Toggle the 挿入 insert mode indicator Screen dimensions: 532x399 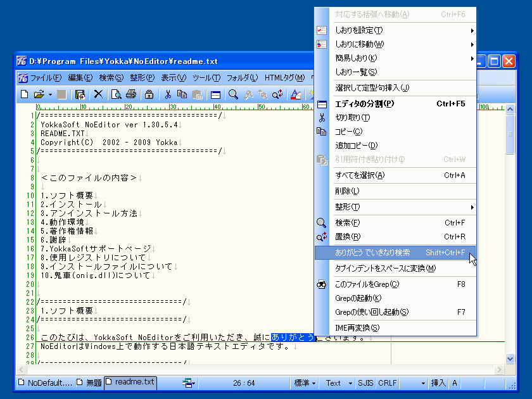438,383
